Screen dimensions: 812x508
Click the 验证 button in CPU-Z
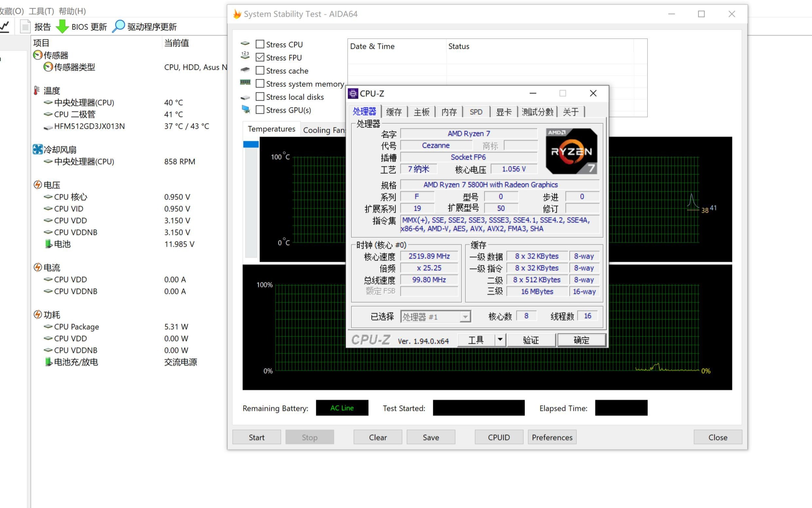tap(531, 340)
